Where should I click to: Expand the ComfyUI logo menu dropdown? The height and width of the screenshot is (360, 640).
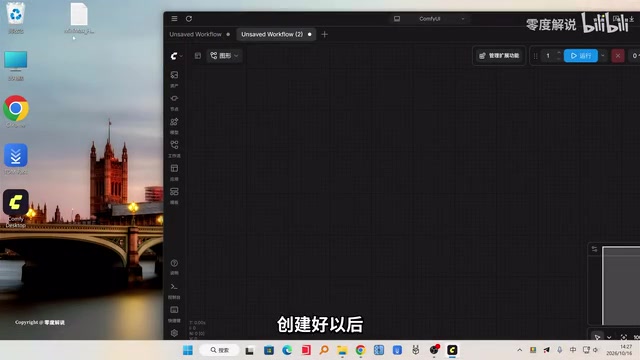176,56
